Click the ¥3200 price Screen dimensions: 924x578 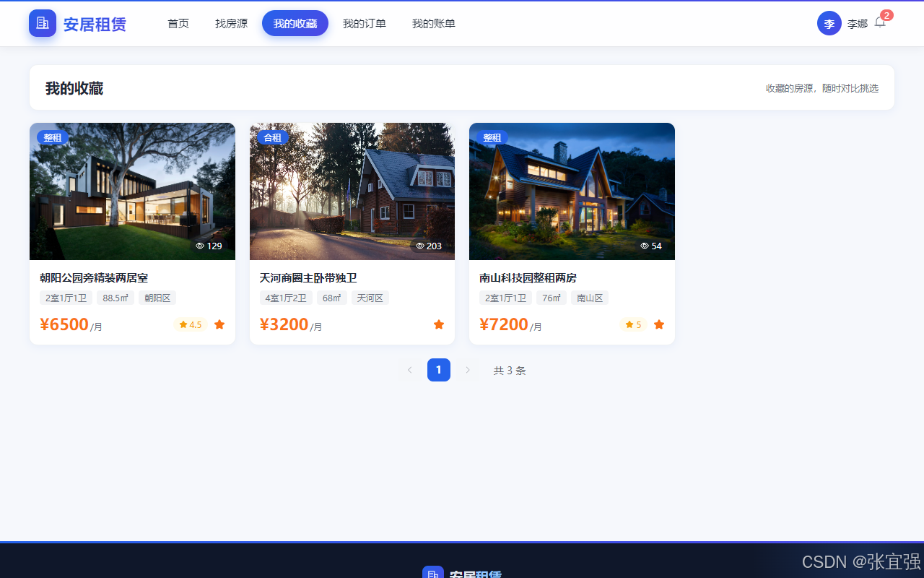284,324
